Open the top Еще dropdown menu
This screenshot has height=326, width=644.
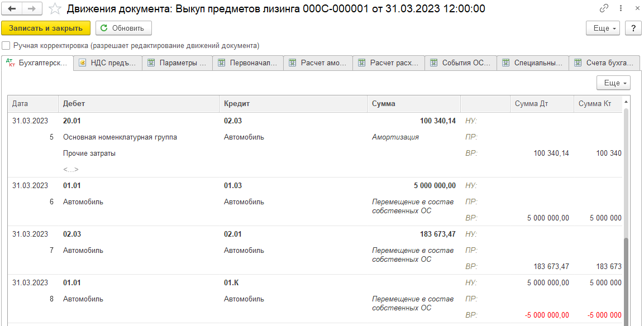[x=603, y=28]
